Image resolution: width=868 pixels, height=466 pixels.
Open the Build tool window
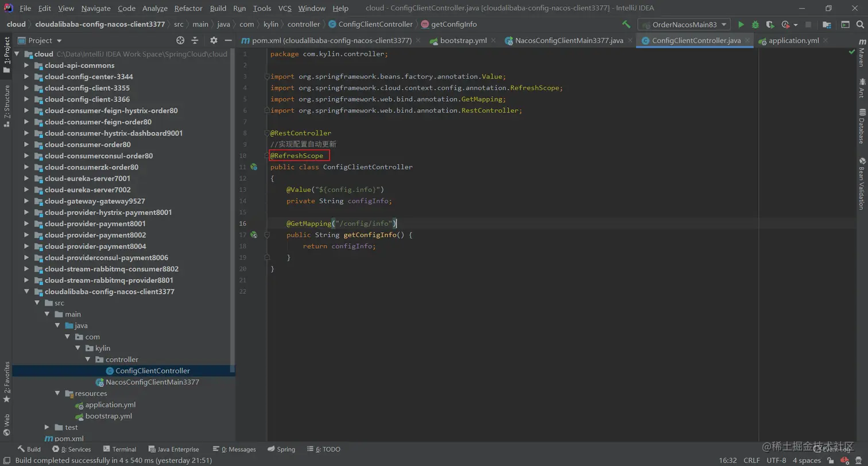click(x=29, y=449)
